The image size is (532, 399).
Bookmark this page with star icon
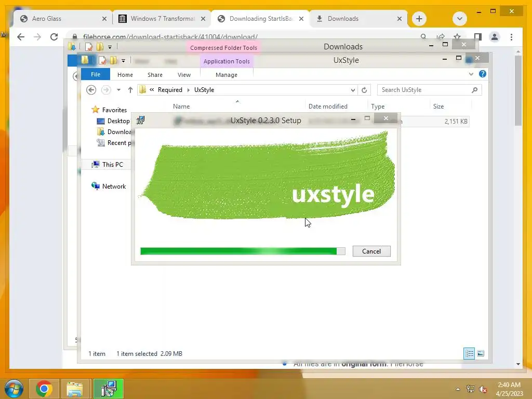click(x=457, y=36)
